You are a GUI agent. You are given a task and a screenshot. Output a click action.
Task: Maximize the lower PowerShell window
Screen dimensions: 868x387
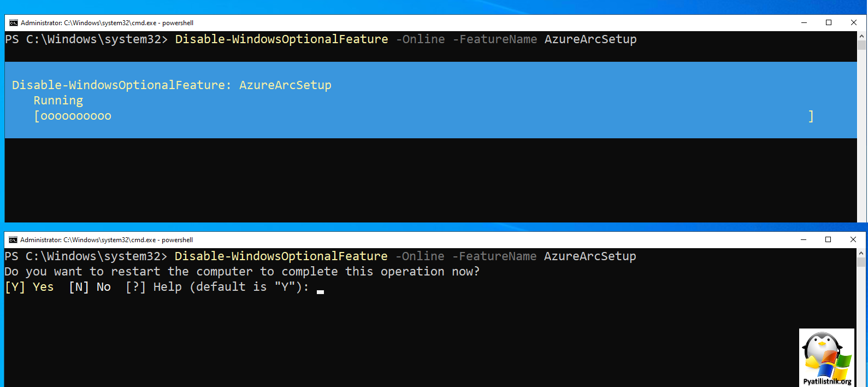(x=828, y=240)
